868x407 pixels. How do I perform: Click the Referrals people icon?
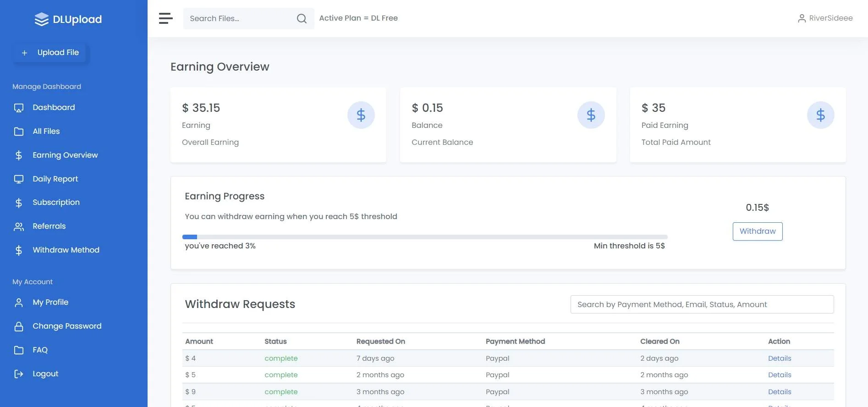click(19, 226)
